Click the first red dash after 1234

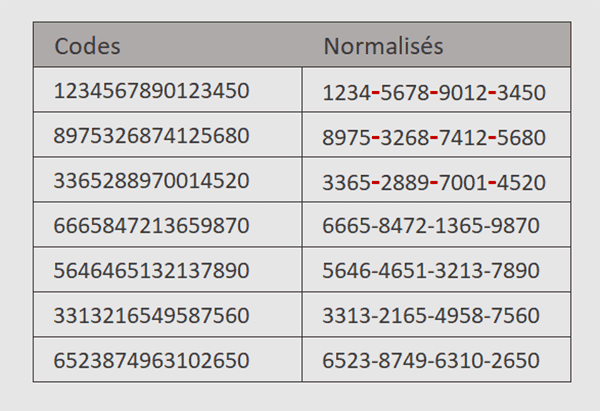click(x=374, y=94)
